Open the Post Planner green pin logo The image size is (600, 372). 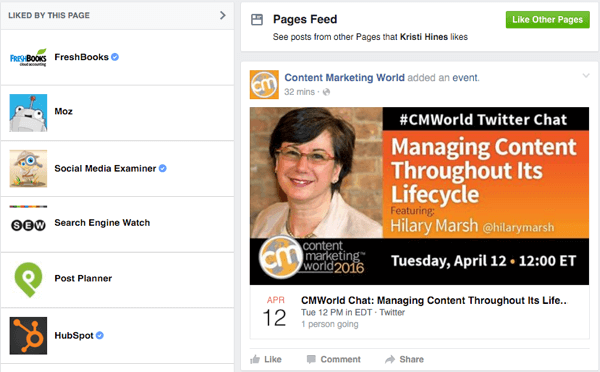pyautogui.click(x=28, y=280)
